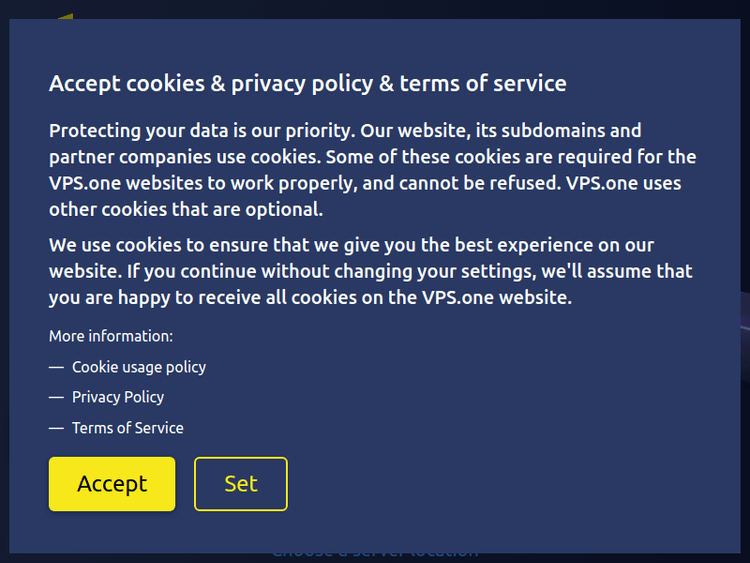Click the dash bullet before Cookie usage policy
Screen dimensions: 750x563
coord(56,367)
